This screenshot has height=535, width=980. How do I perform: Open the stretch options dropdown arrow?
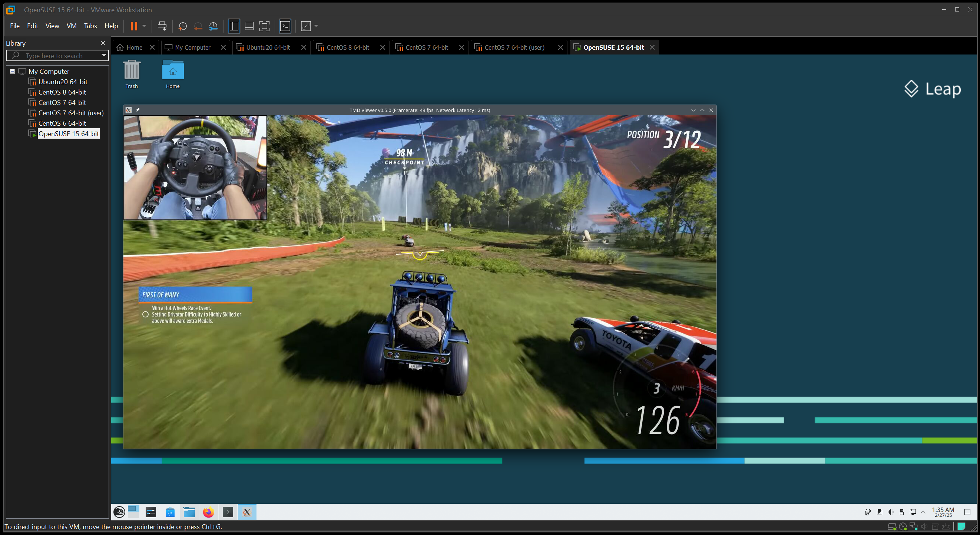[x=316, y=26]
